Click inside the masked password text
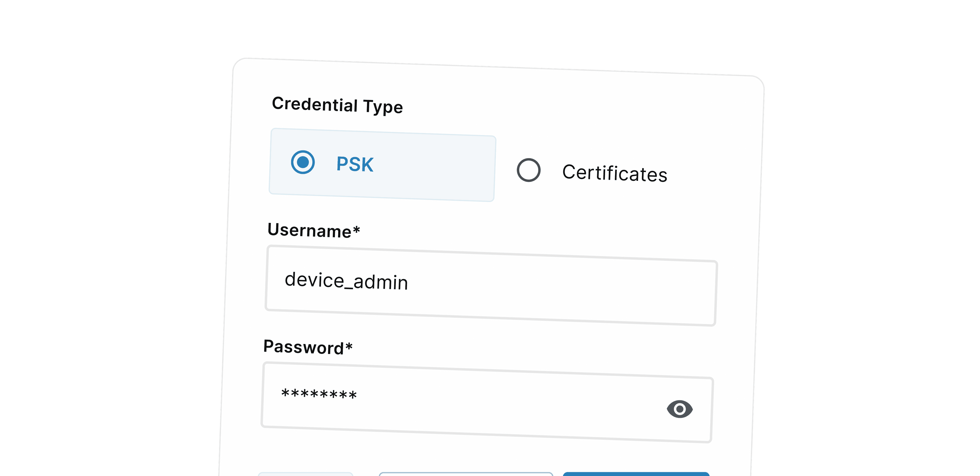 point(320,395)
